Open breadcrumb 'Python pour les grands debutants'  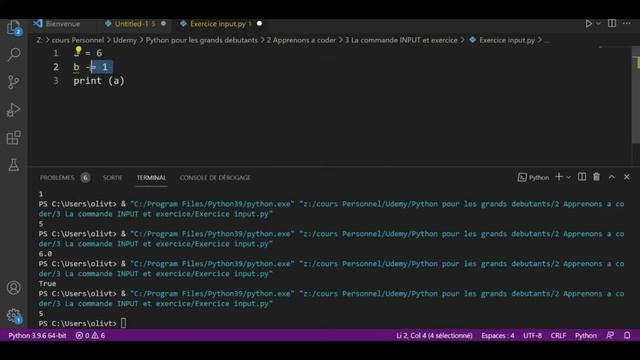[x=202, y=40]
